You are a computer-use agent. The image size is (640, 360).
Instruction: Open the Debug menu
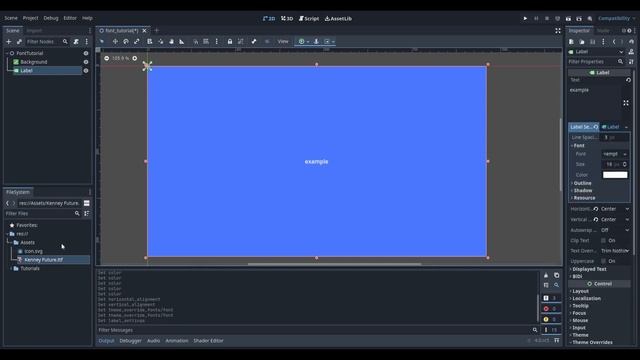click(x=51, y=18)
